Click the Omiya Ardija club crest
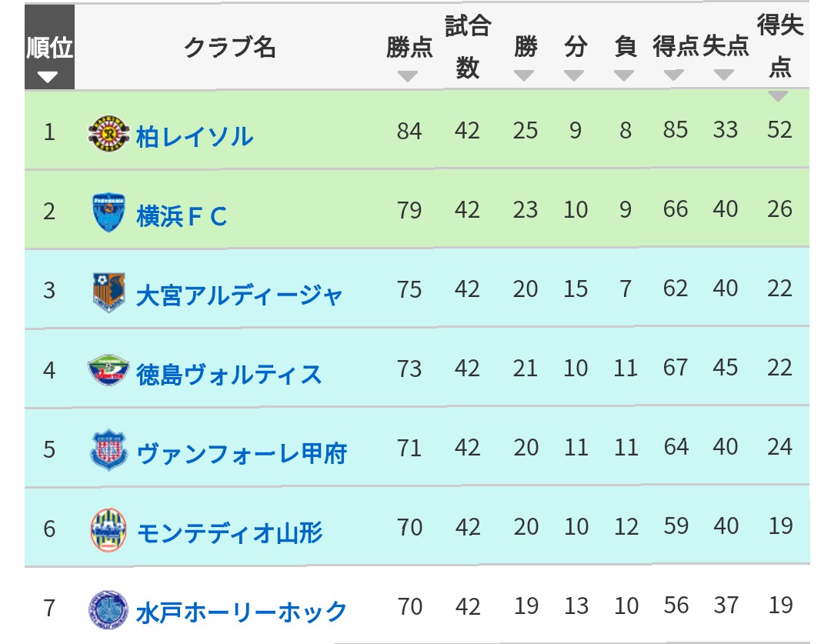 pyautogui.click(x=108, y=292)
